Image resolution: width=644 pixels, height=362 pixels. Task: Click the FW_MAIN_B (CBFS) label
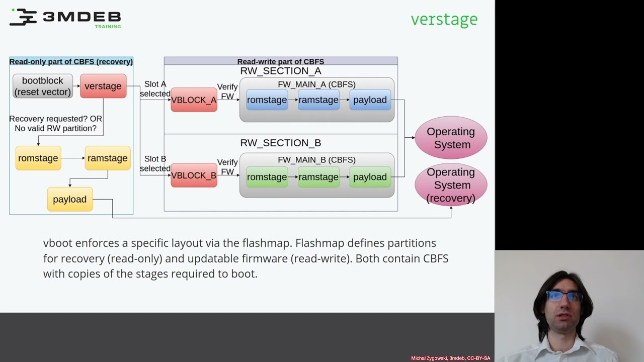point(317,160)
